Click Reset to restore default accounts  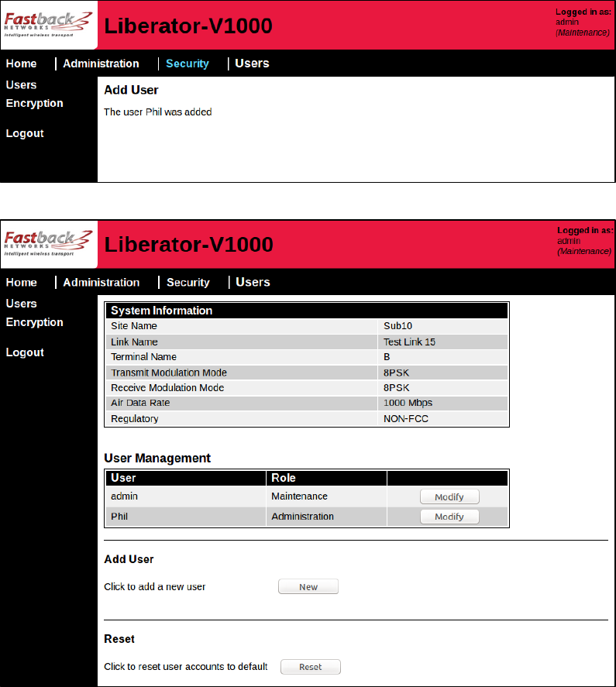click(x=311, y=667)
